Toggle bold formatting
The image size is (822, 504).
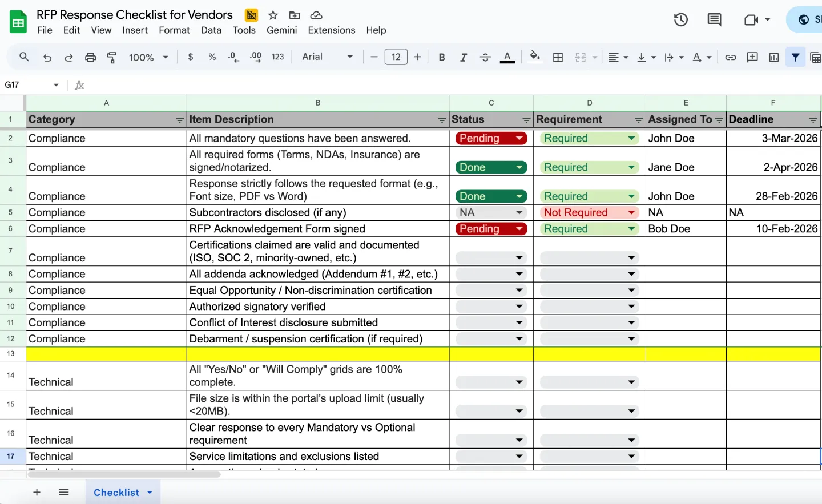pos(441,57)
